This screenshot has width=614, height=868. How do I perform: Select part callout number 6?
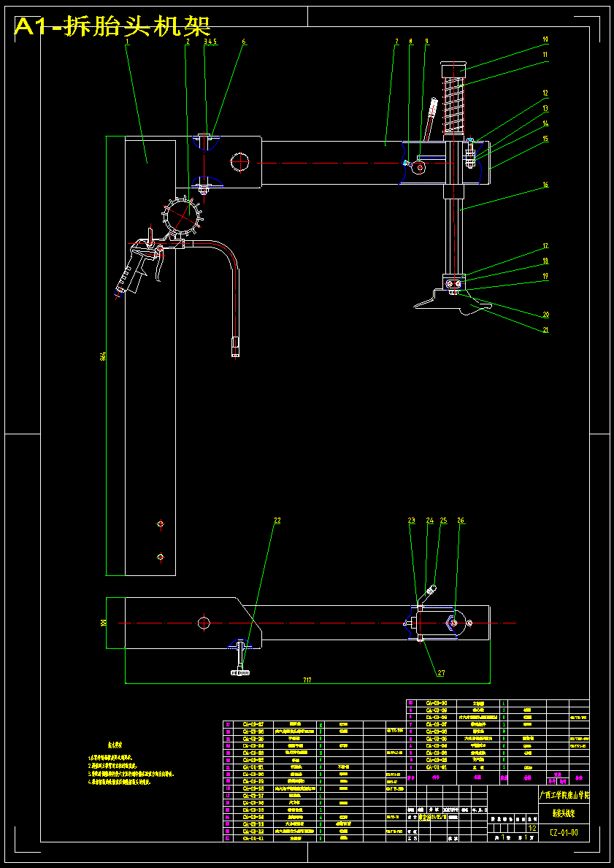click(x=244, y=41)
